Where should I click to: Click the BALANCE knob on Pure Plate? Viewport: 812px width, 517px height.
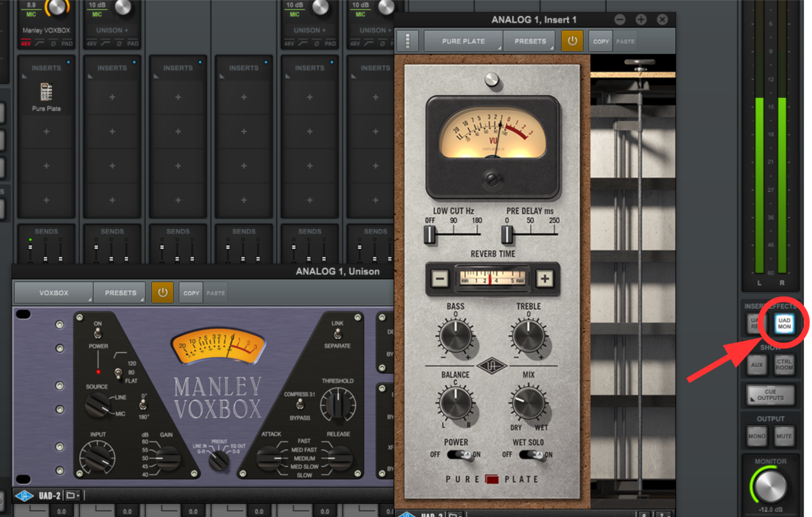455,403
